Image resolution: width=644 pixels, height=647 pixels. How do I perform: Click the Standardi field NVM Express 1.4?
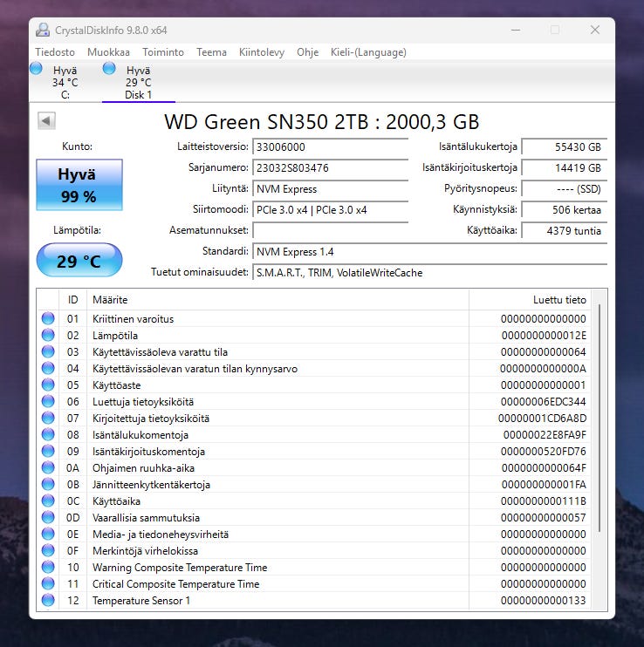pos(429,252)
